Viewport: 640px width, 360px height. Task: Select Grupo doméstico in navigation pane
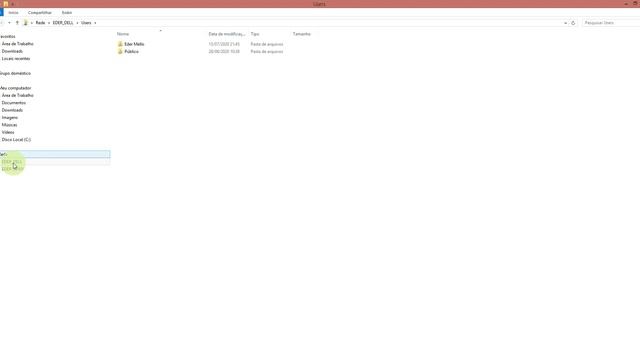[x=15, y=73]
